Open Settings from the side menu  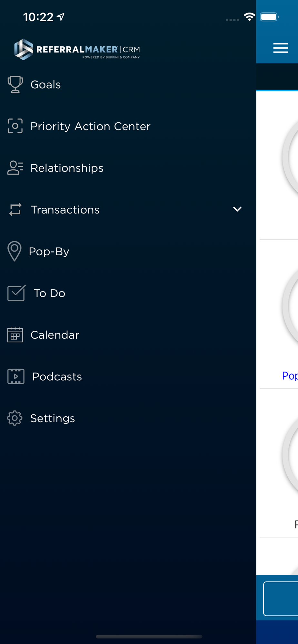tap(53, 418)
